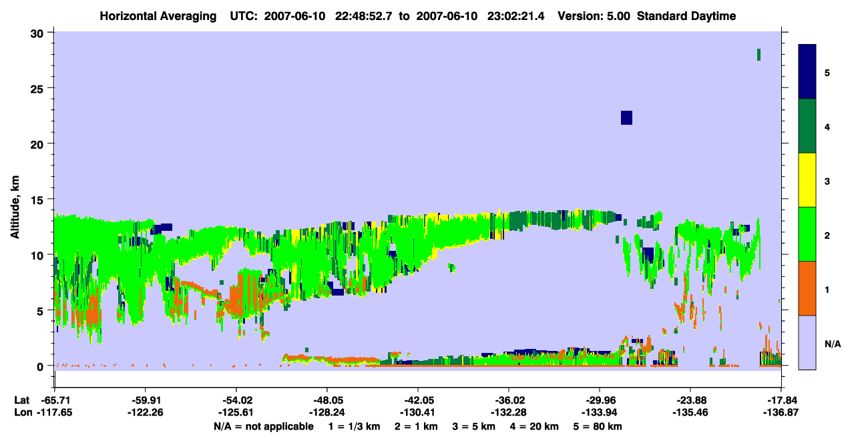
Task: Click longitude value '-125.61'
Action: (x=236, y=413)
